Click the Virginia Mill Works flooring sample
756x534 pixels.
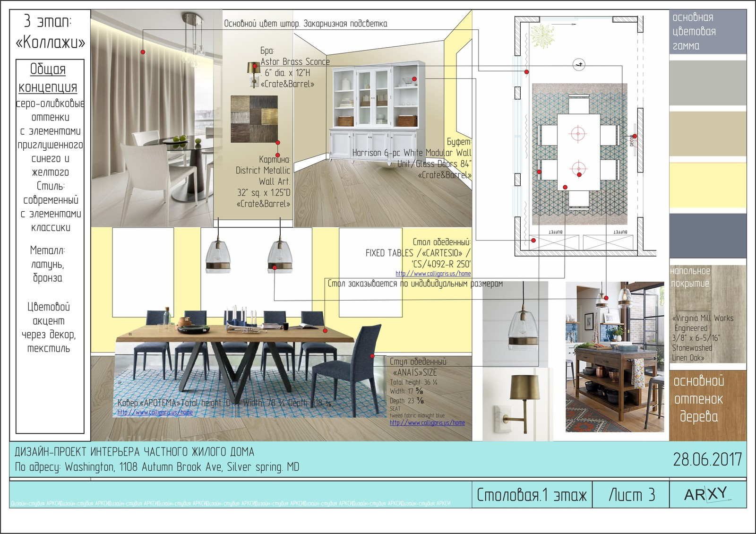pos(708,314)
